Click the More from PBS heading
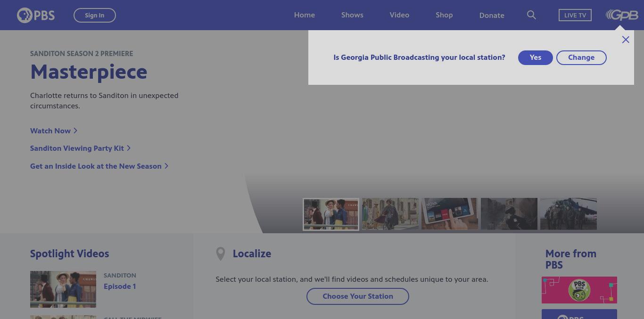This screenshot has height=319, width=644. tap(571, 259)
